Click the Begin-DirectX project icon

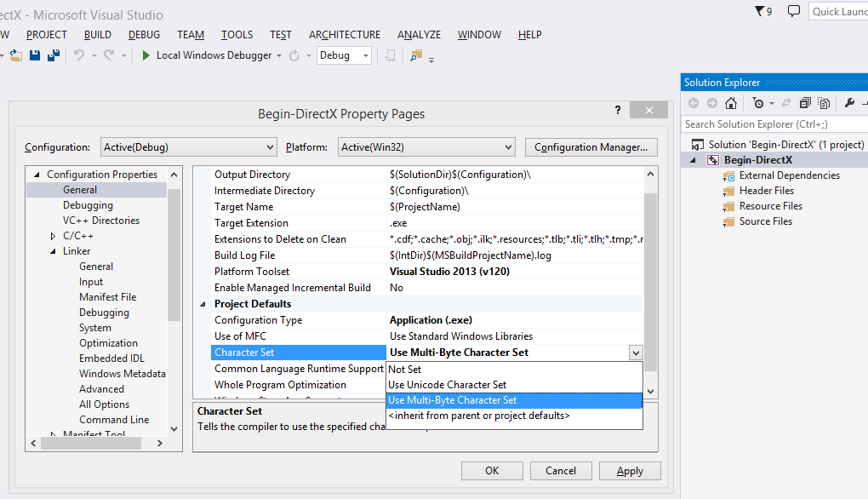pyautogui.click(x=713, y=160)
